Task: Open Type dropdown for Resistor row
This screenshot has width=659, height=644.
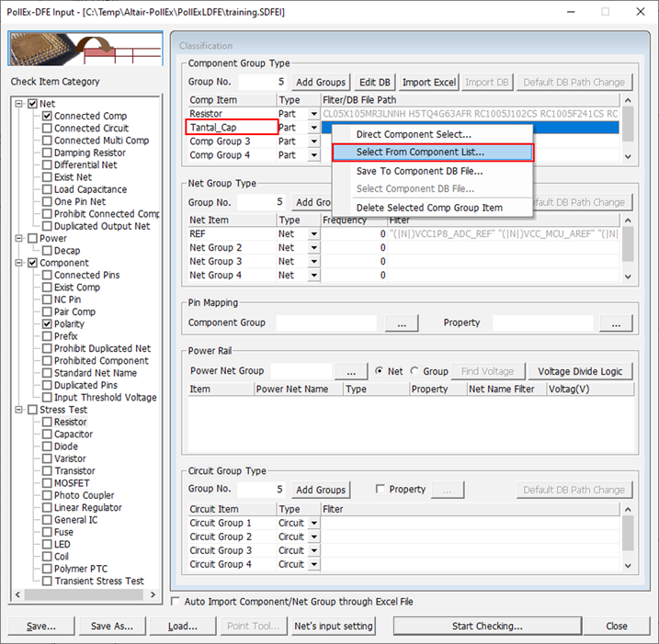Action: [313, 114]
